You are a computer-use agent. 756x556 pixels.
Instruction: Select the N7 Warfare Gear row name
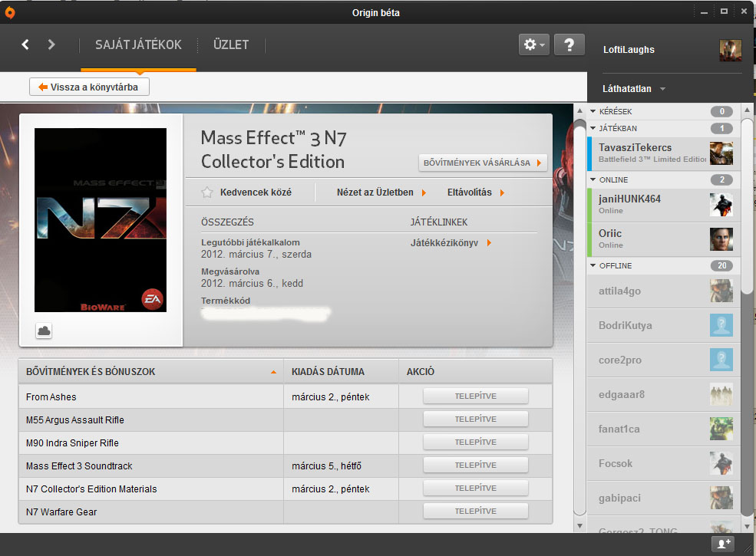pos(61,512)
